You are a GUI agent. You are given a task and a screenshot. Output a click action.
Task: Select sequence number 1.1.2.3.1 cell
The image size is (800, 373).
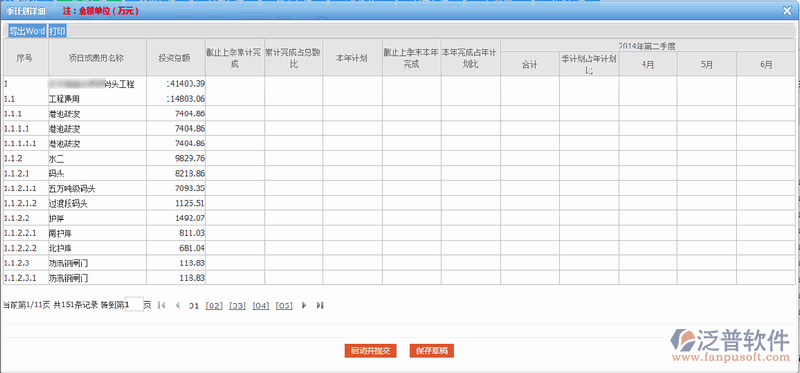click(x=25, y=278)
